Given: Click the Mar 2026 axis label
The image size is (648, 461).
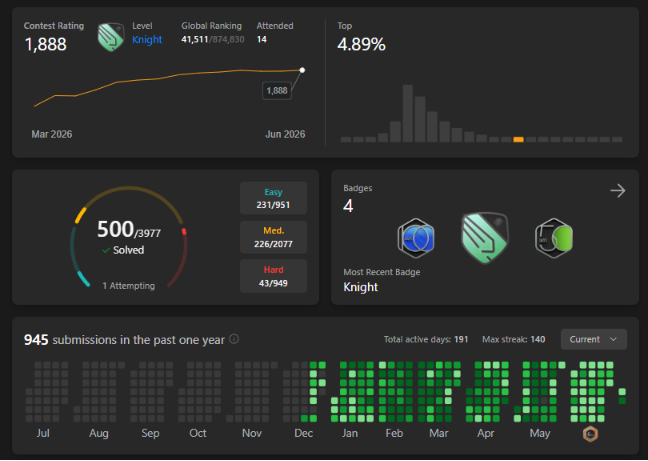Looking at the screenshot, I should click(52, 134).
